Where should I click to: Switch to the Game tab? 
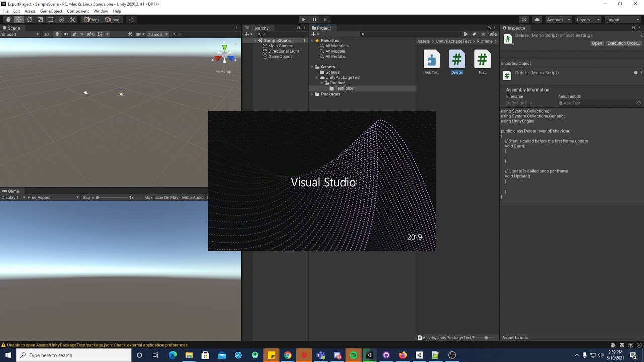[x=11, y=191]
